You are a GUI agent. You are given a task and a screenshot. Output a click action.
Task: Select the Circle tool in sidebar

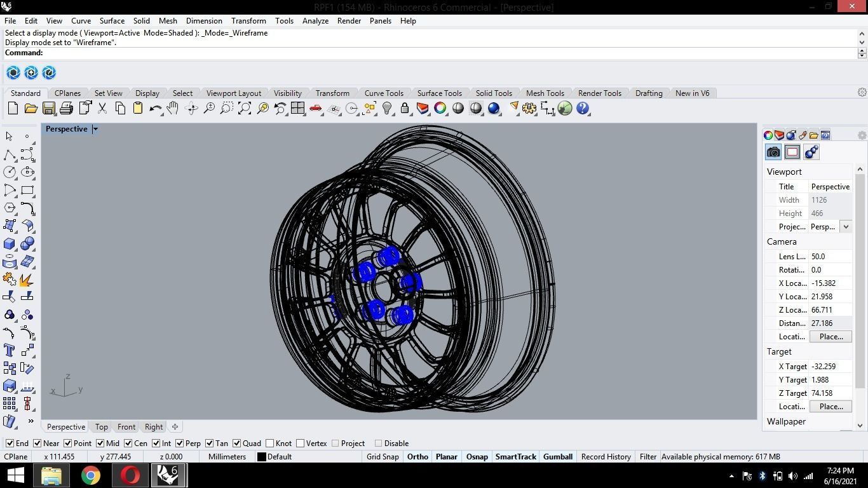coord(10,172)
